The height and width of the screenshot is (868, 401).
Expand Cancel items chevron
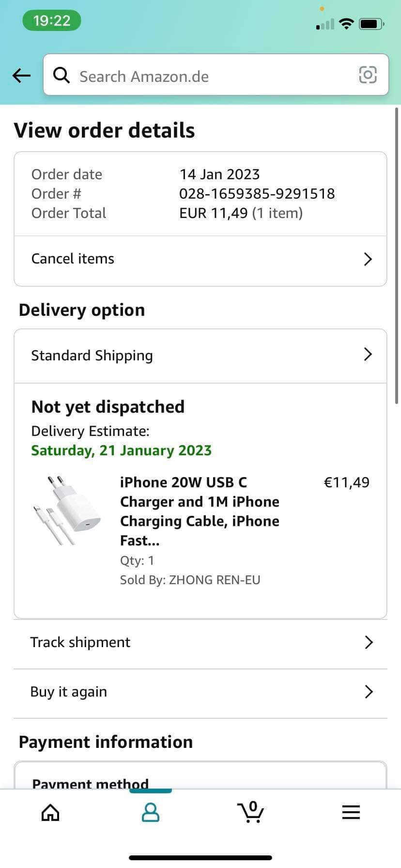tap(368, 259)
